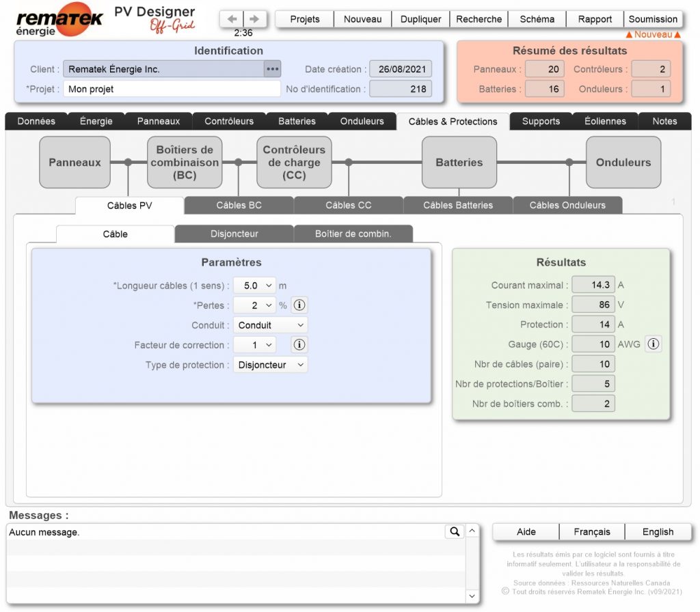This screenshot has width=700, height=612.
Task: Switch to the Batteries main tab
Action: point(297,121)
